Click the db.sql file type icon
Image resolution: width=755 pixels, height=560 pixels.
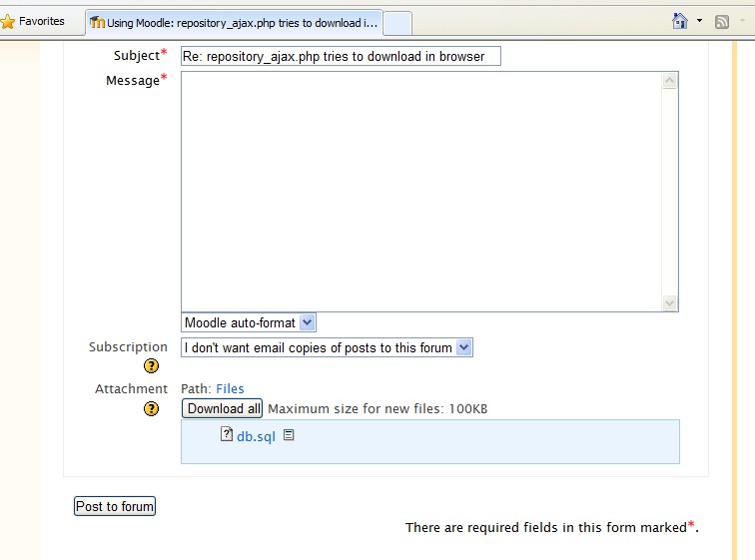click(227, 434)
